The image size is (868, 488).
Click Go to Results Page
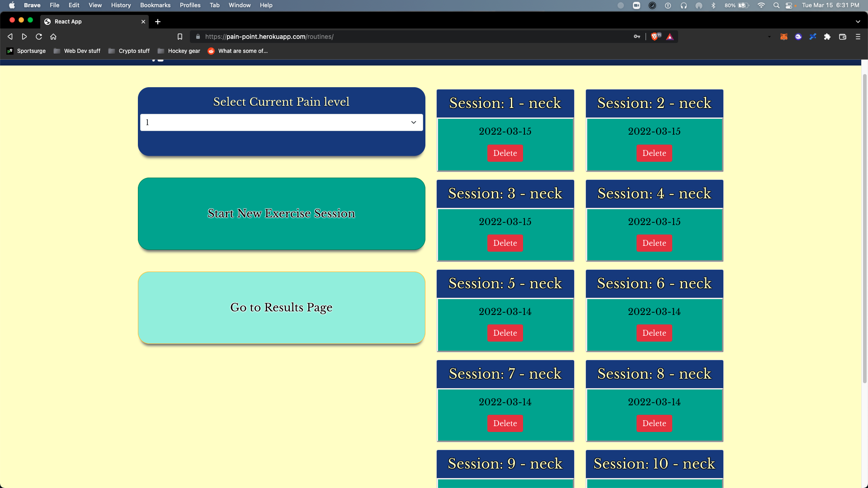pyautogui.click(x=281, y=307)
